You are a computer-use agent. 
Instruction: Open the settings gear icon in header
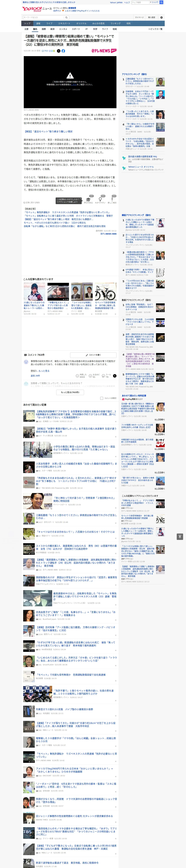pyautogui.click(x=161, y=18)
